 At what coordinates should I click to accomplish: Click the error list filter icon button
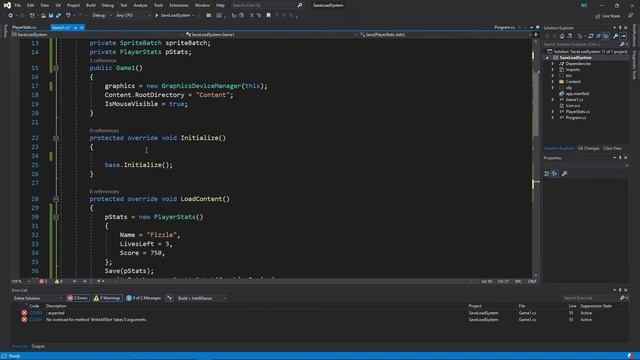(170, 298)
